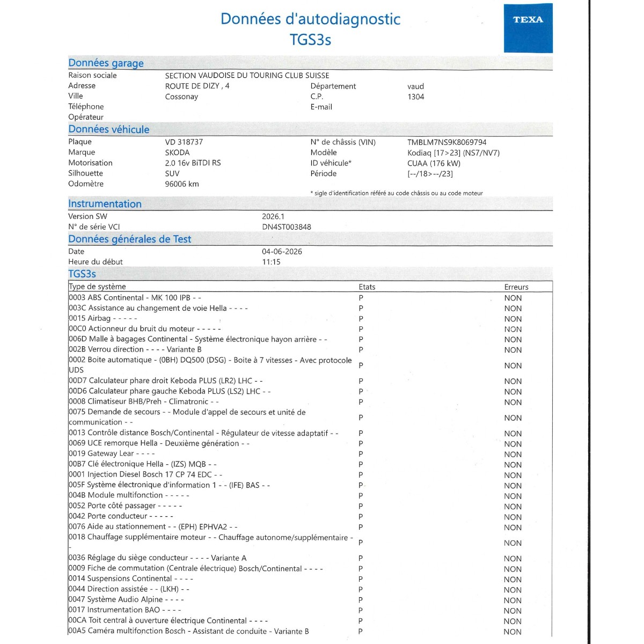This screenshot has height=644, width=644.
Task: Select the 'Données véhicule' section heading
Action: click(x=108, y=129)
